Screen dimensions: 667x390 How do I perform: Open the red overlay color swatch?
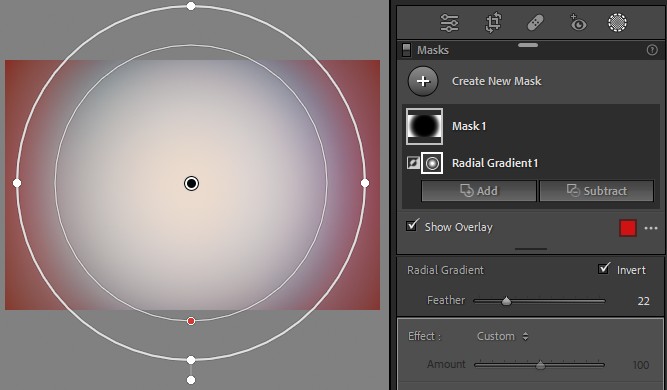coord(628,228)
